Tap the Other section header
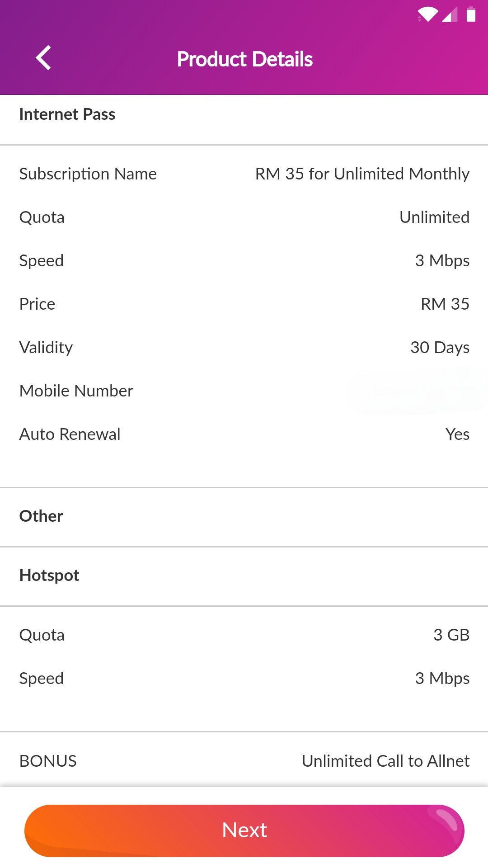488x868 pixels. tap(41, 516)
